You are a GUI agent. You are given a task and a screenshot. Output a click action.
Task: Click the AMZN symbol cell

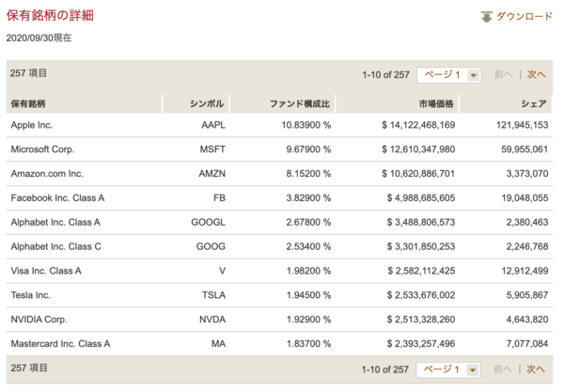212,174
